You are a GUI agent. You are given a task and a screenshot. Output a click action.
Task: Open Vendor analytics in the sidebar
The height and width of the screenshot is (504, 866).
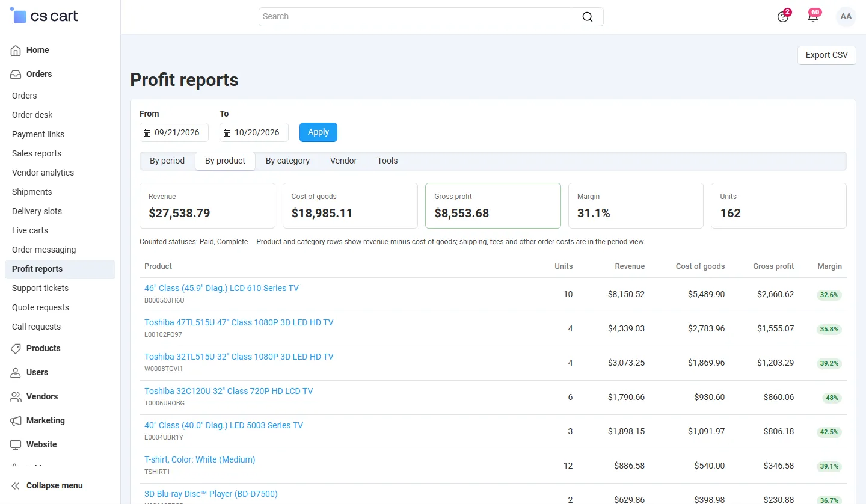[x=43, y=173]
